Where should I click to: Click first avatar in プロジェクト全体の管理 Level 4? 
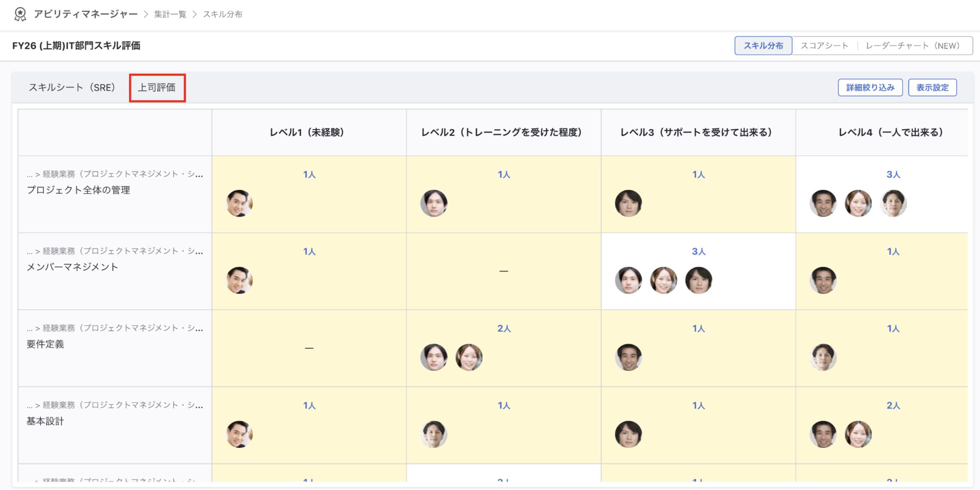823,203
